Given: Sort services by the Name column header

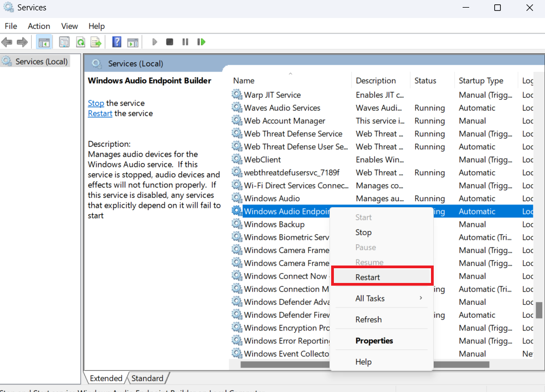Looking at the screenshot, I should click(x=244, y=81).
